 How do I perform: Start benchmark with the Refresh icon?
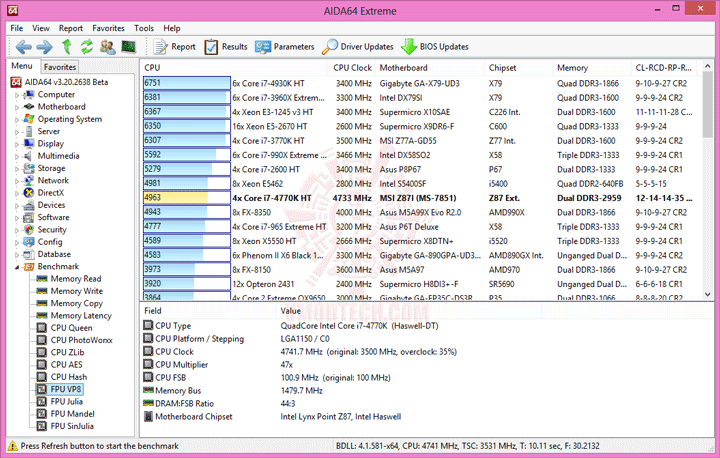click(x=87, y=47)
